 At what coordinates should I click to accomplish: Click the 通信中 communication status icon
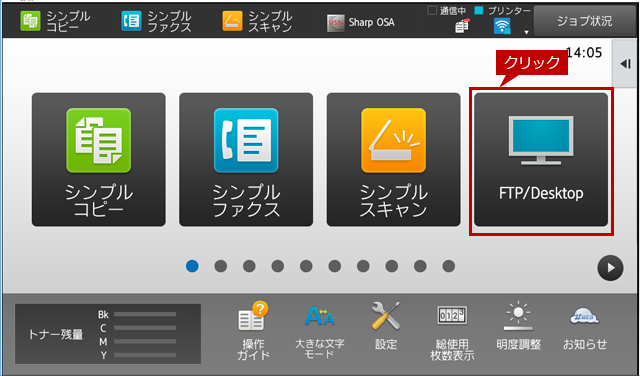462,27
